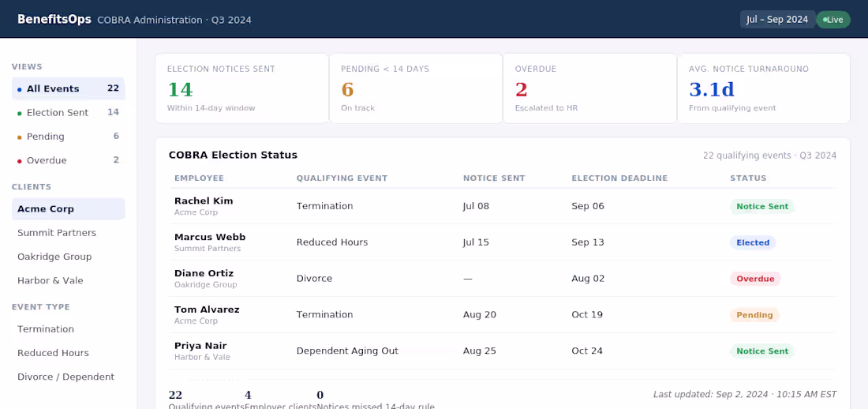The width and height of the screenshot is (868, 409).
Task: Open the Election Sent view
Action: tap(68, 112)
